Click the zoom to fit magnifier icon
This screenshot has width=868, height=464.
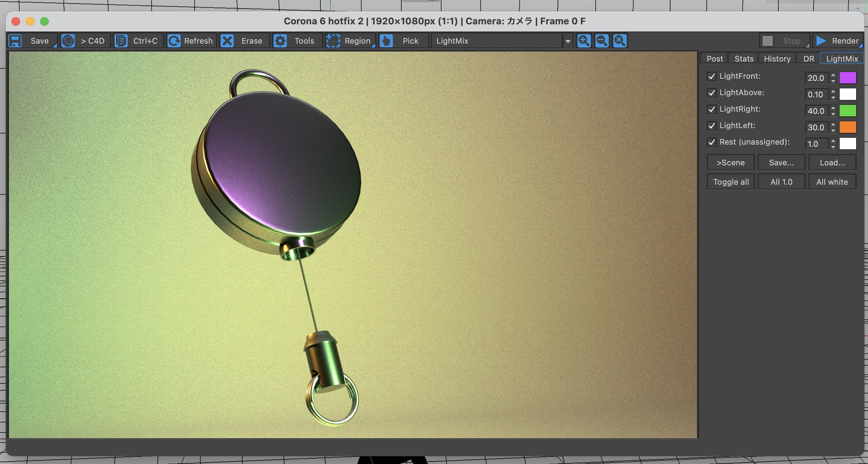tap(620, 41)
